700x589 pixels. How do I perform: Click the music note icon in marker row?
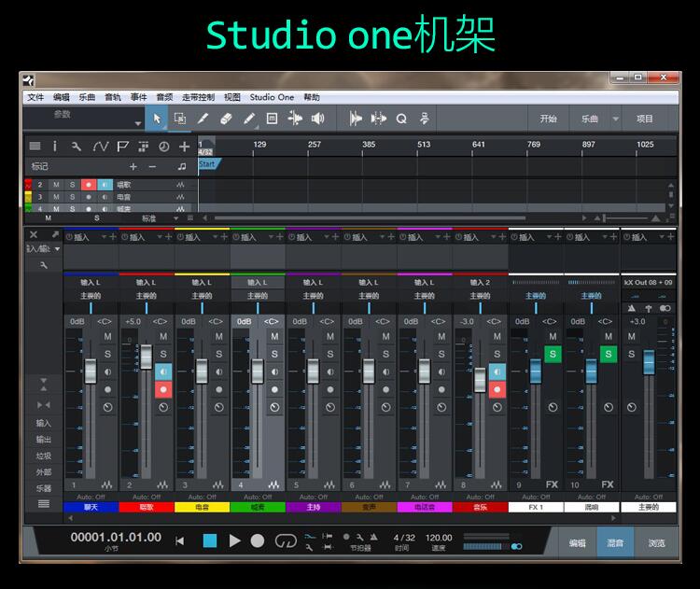pos(182,166)
